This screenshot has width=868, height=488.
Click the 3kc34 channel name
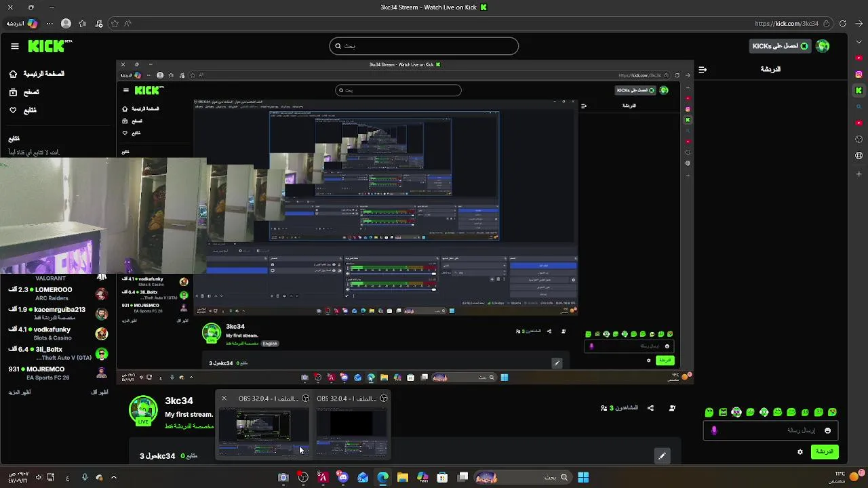click(x=179, y=401)
